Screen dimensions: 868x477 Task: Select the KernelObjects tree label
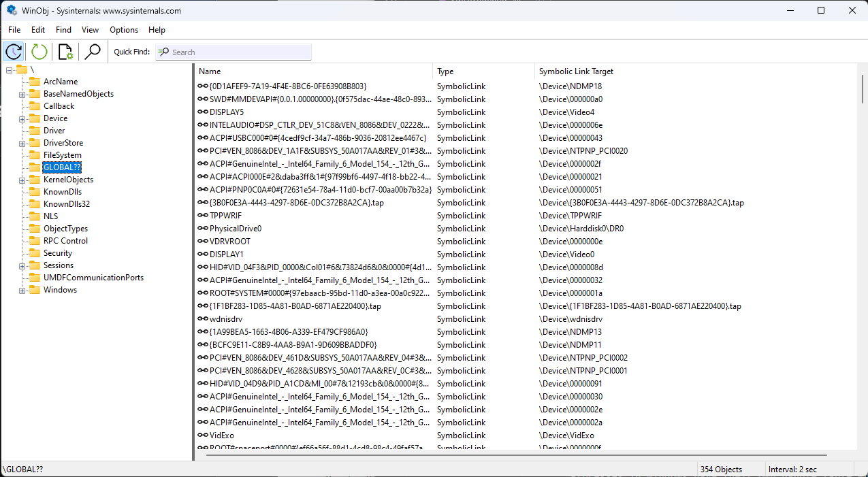pos(68,180)
